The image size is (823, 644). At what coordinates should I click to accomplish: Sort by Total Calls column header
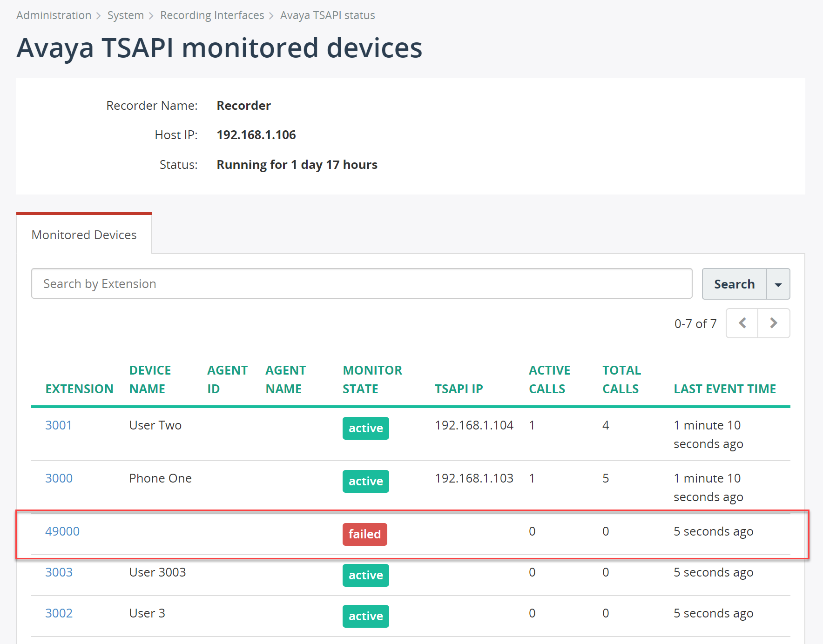coord(622,380)
